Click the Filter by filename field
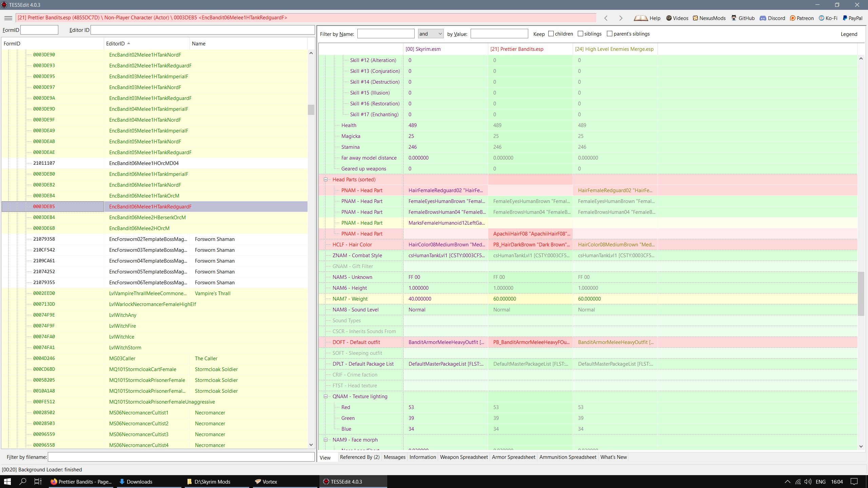868x488 pixels. pos(181,457)
